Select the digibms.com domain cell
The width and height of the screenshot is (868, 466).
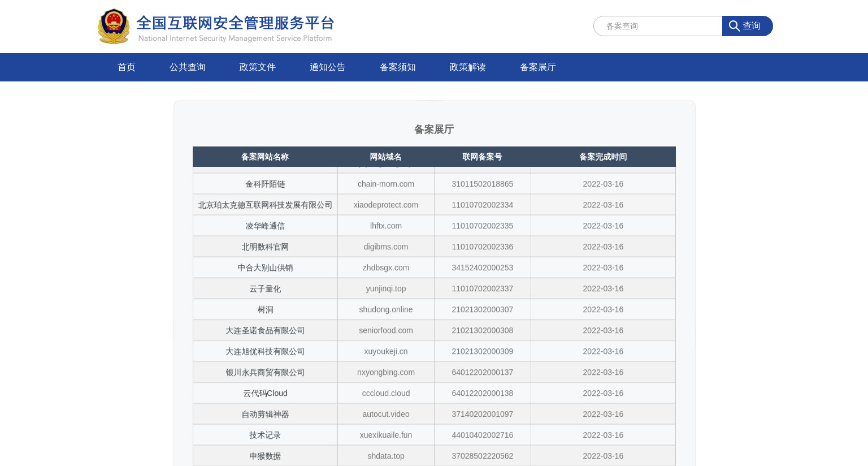click(386, 247)
